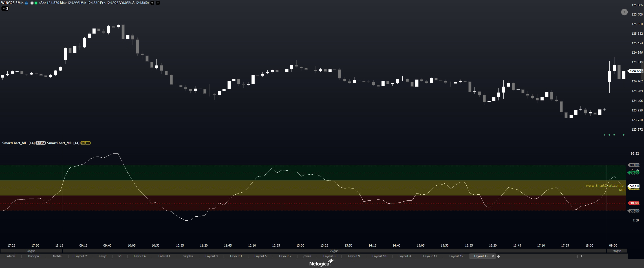644x268 pixels.
Task: Click the exchange logo next to WING25 5Min
Action: coord(27,3)
